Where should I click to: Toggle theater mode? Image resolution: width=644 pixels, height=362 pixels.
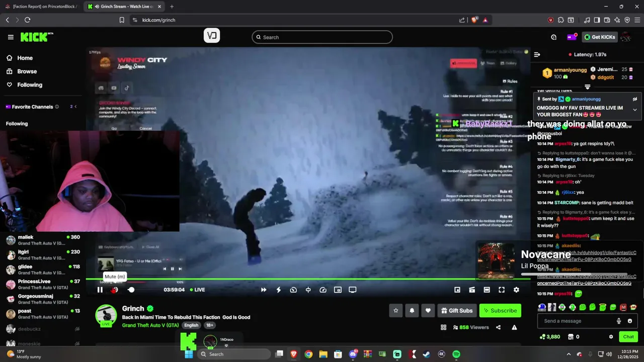tap(487, 290)
